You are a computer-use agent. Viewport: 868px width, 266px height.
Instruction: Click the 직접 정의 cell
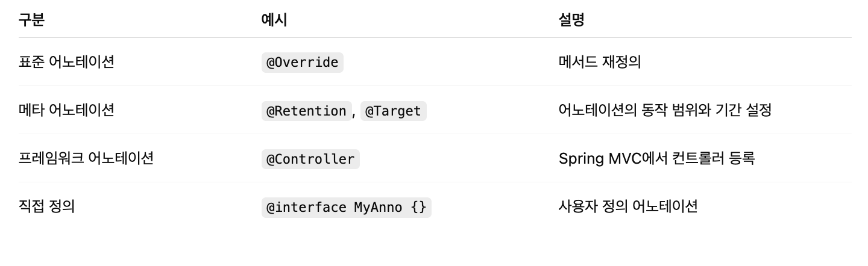46,206
